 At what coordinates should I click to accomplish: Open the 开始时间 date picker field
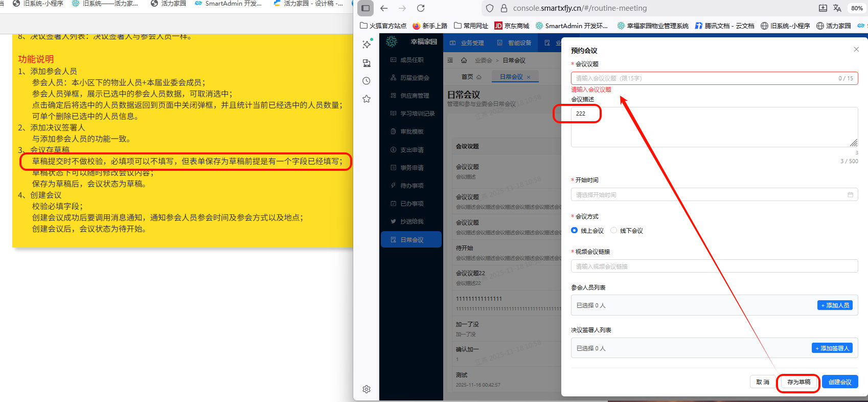point(714,195)
